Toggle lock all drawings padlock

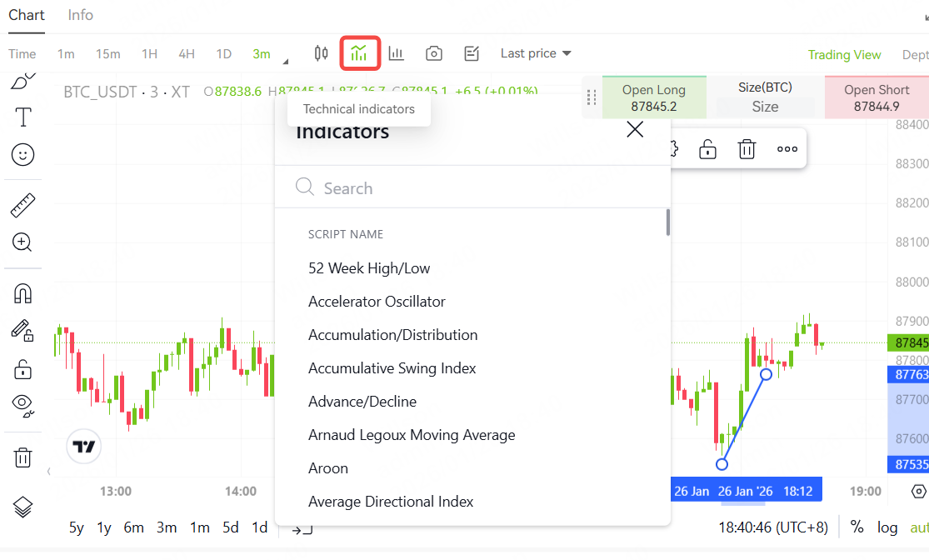23,368
